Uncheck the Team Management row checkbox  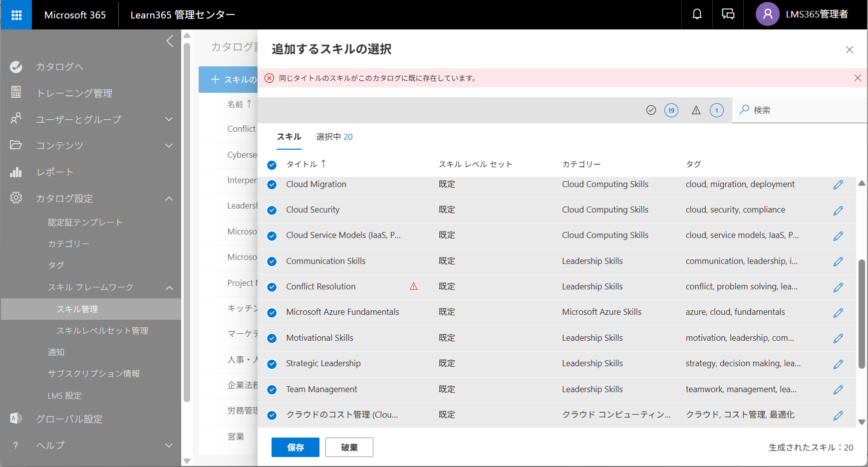pos(272,390)
